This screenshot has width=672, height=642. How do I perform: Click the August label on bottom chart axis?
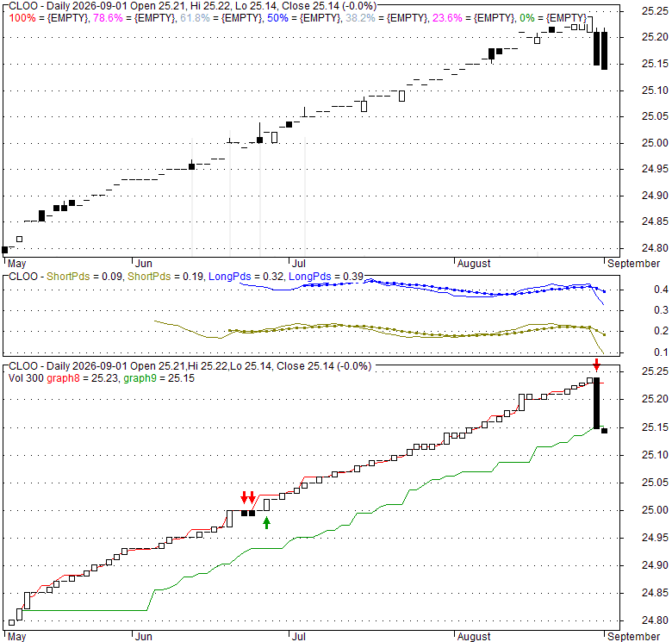pyautogui.click(x=474, y=637)
